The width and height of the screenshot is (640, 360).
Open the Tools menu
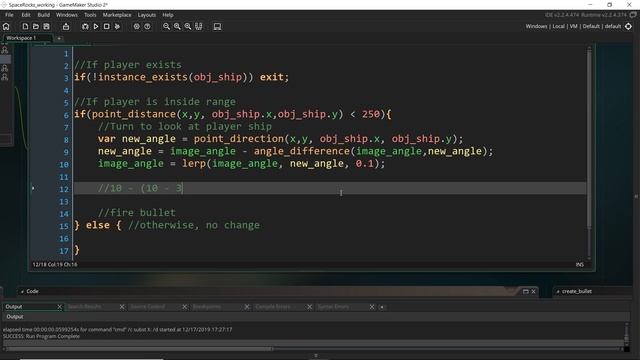pyautogui.click(x=90, y=15)
